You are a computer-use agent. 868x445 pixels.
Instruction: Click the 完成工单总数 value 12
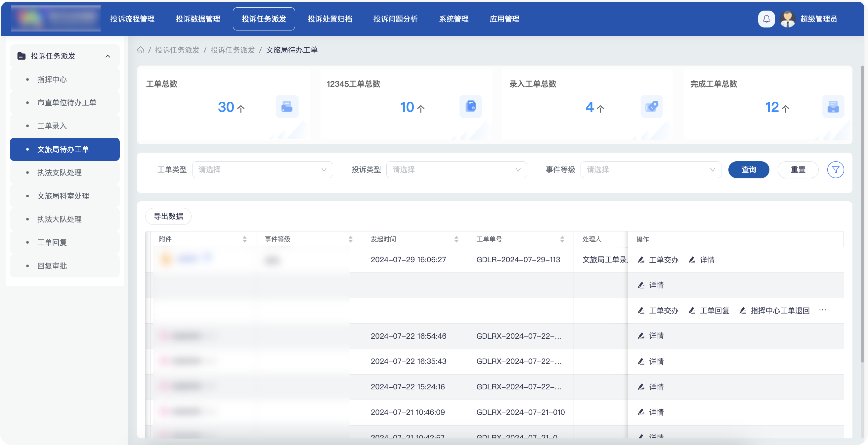[772, 107]
